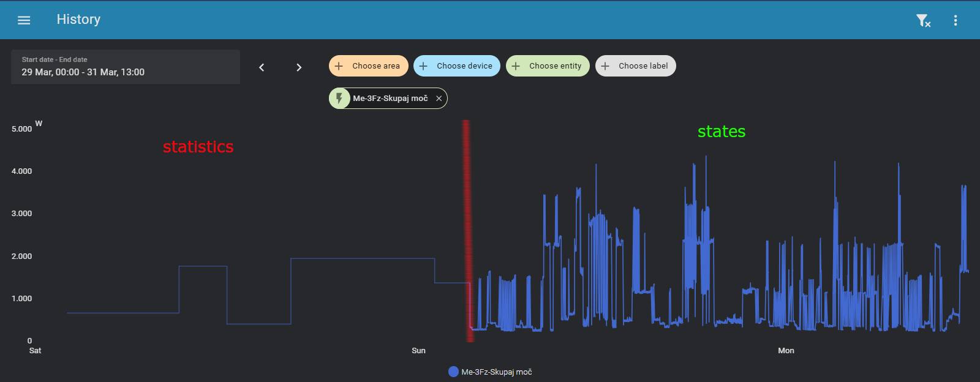Click the 3.000 value on Y axis
Screen dimensions: 980x382
pyautogui.click(x=21, y=214)
